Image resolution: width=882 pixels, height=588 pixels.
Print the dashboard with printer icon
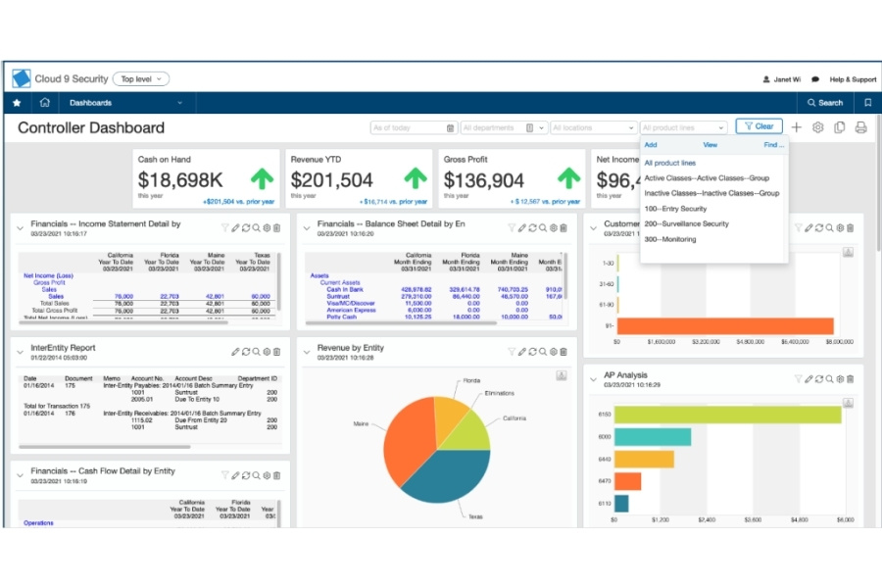860,127
